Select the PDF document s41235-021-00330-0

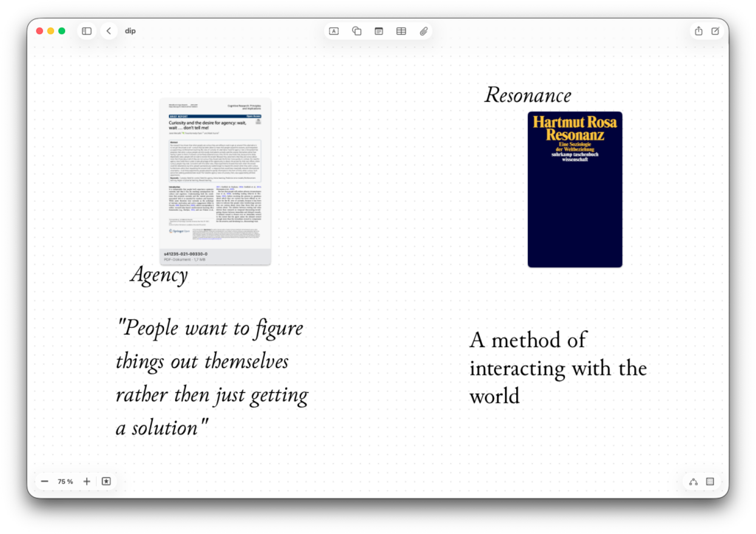tap(215, 181)
